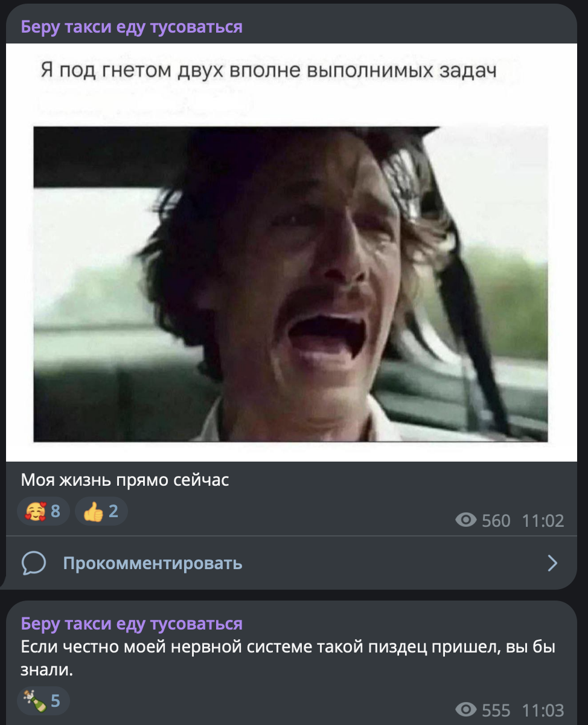Screen dimensions: 588x725
Task: Open channel name atop the second post
Action: 132,623
